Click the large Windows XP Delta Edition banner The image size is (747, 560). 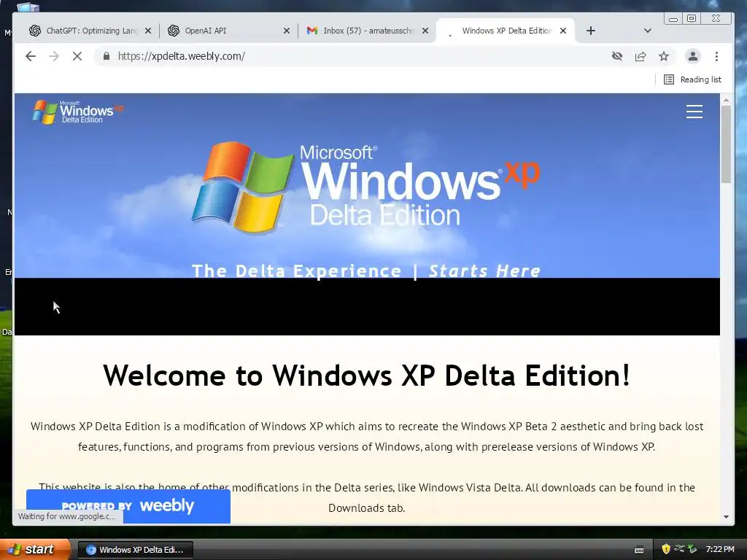366,187
